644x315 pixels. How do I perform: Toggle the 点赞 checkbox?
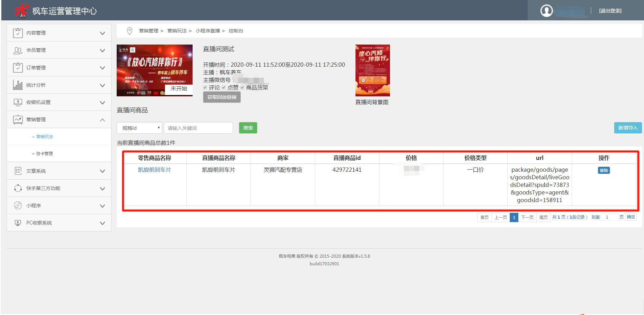[224, 88]
